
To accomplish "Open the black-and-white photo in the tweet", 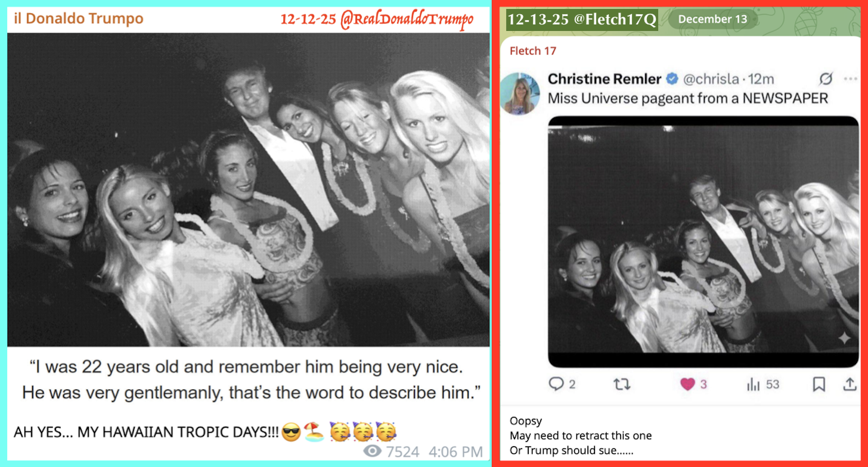I will [703, 241].
